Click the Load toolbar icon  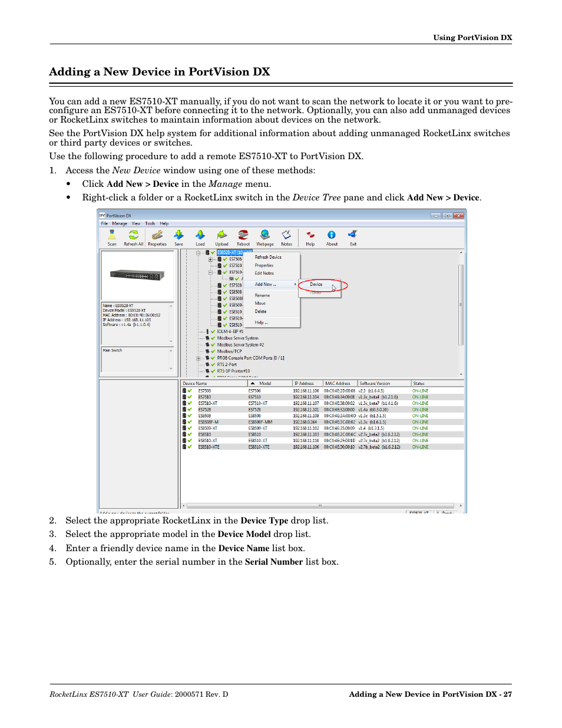click(200, 238)
